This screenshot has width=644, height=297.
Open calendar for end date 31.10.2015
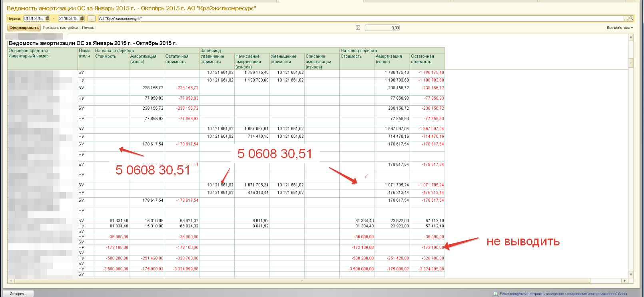tap(82, 18)
